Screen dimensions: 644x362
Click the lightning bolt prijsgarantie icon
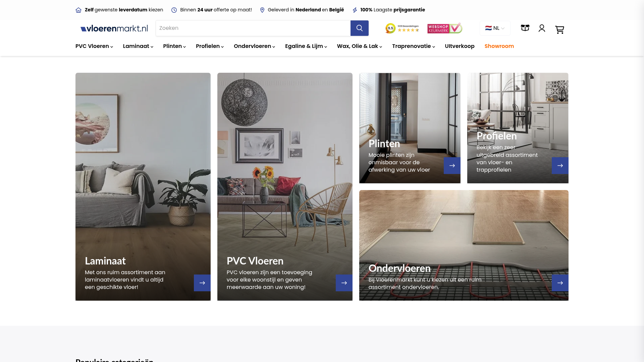point(355,10)
